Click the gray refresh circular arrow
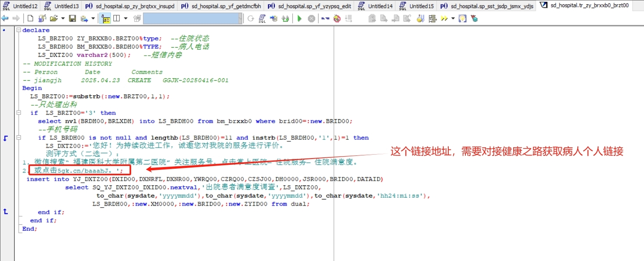Image resolution: width=644 pixels, height=261 pixels. pyautogui.click(x=251, y=18)
